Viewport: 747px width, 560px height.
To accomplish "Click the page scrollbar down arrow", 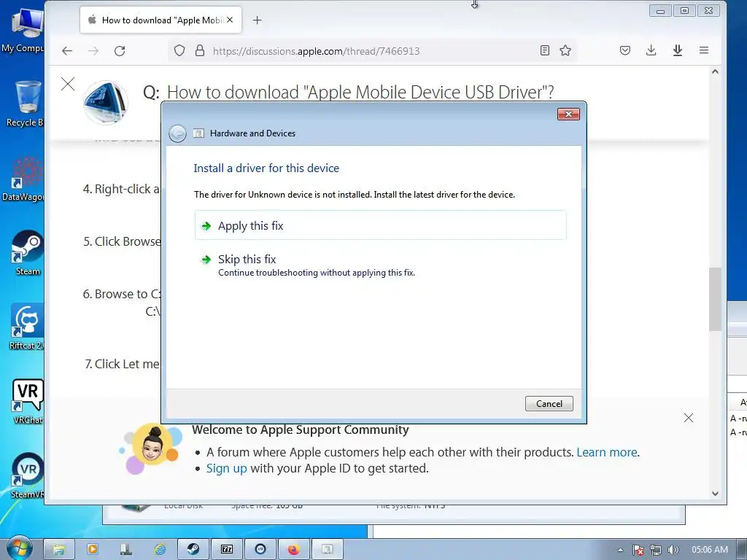I will [715, 494].
